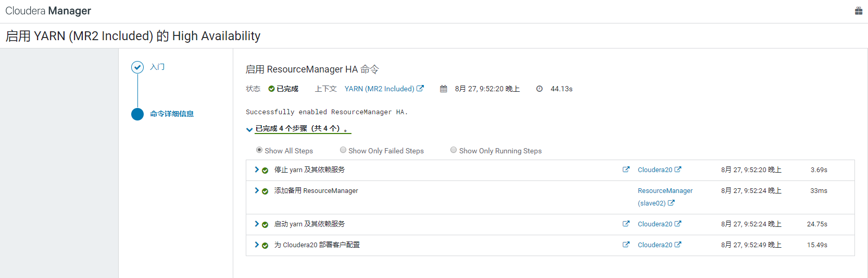Open external link icon in 启动 yarn row

pyautogui.click(x=626, y=224)
